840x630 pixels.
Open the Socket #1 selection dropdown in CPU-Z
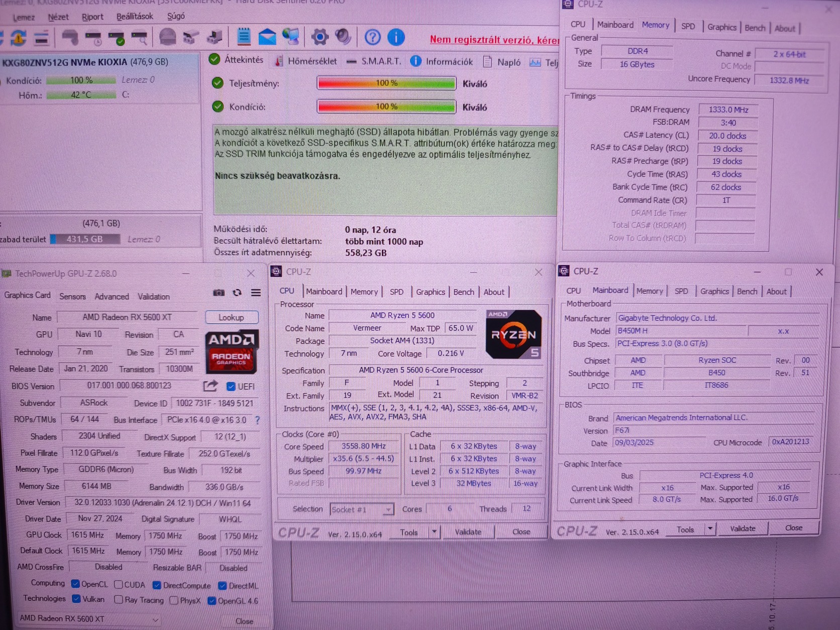pyautogui.click(x=361, y=509)
